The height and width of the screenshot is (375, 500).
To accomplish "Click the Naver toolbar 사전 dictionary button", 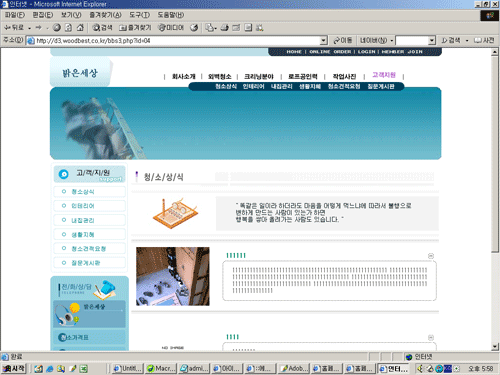I will [x=484, y=40].
